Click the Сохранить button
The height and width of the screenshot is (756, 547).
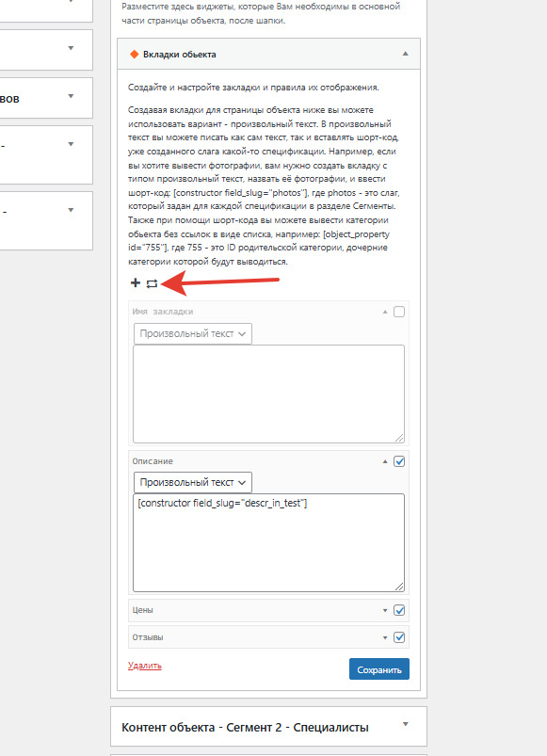pyautogui.click(x=379, y=669)
